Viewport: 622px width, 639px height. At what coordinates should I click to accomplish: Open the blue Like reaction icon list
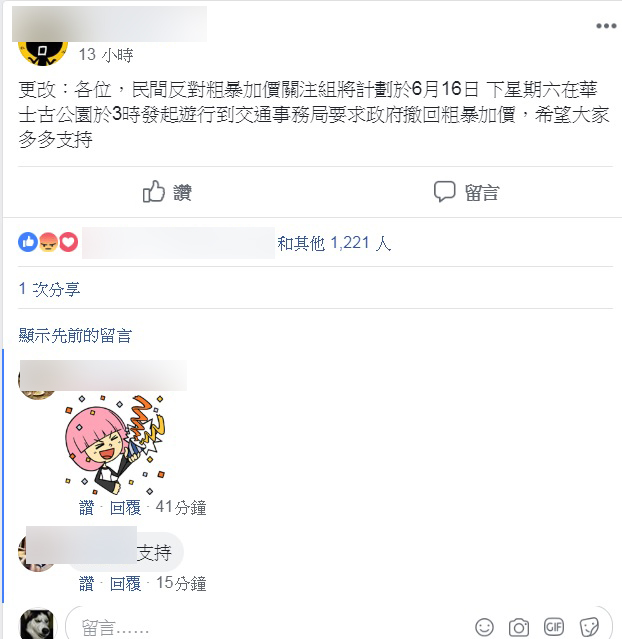(x=28, y=242)
